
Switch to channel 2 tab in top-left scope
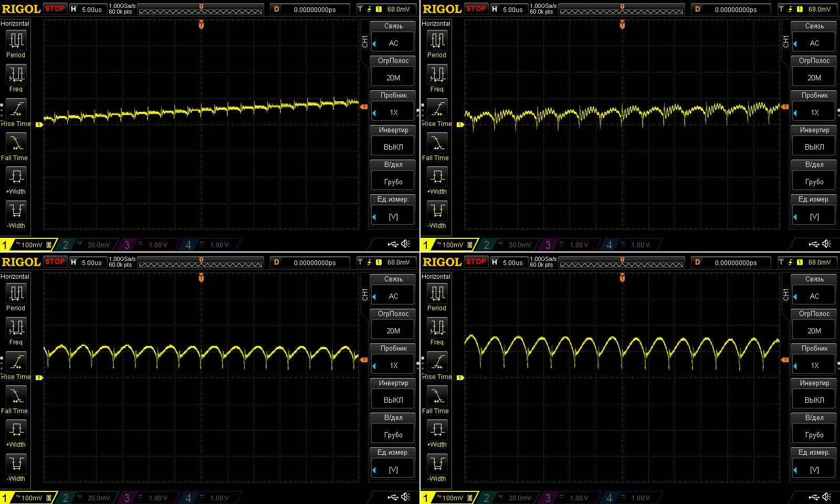[x=66, y=245]
